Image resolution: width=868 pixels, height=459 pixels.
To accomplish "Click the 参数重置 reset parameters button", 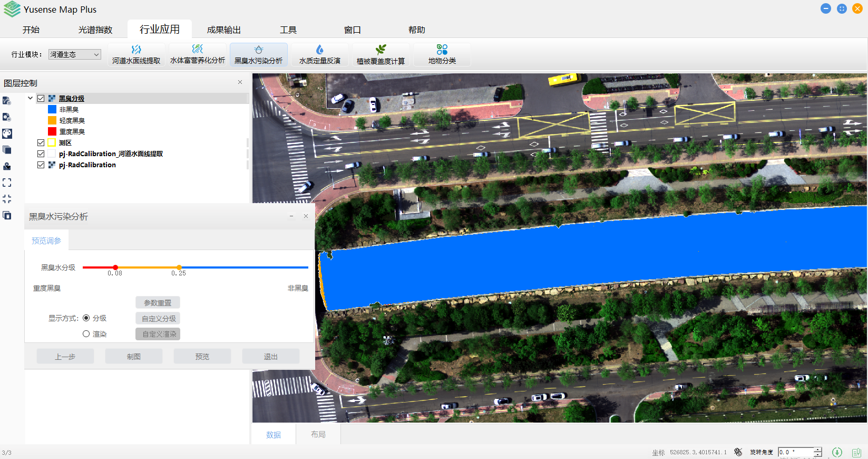I will click(x=158, y=302).
